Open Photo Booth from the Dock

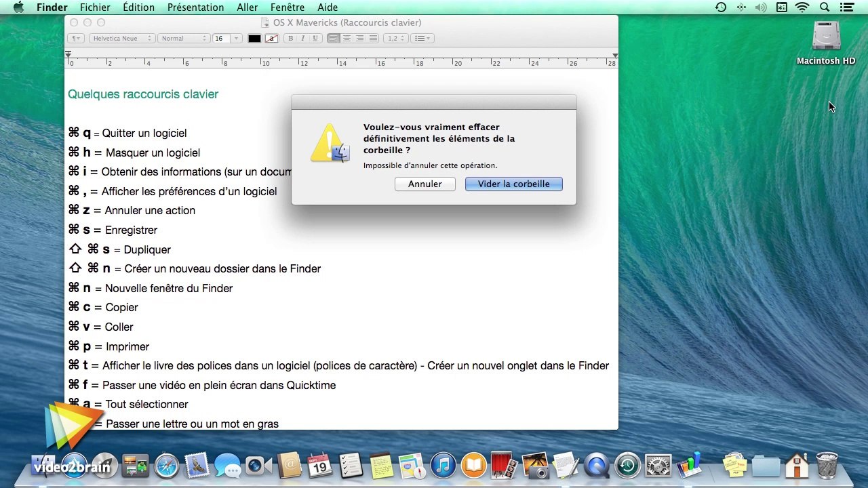pyautogui.click(x=504, y=465)
